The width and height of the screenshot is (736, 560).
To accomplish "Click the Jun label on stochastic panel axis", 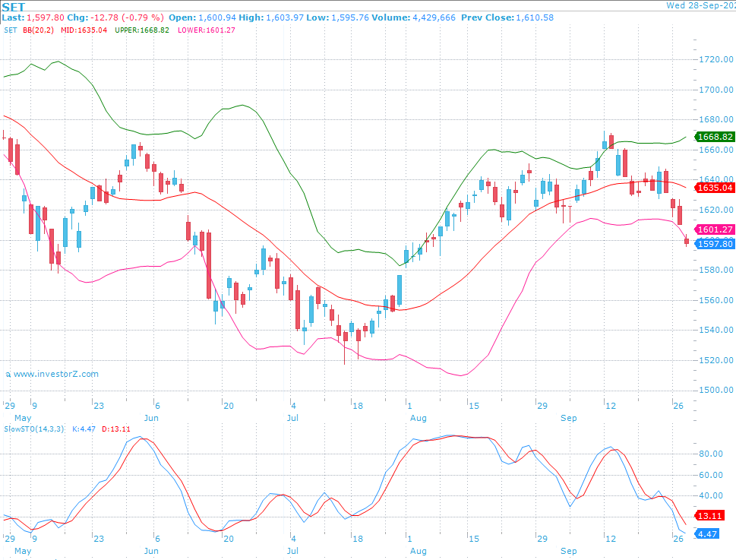I will pyautogui.click(x=151, y=551).
